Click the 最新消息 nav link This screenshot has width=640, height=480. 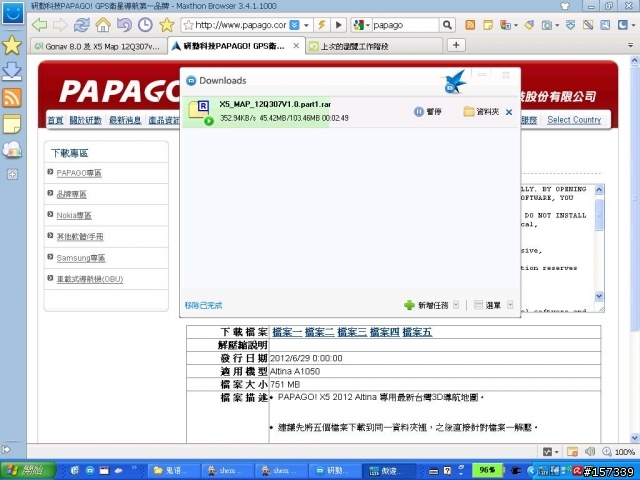[125, 120]
